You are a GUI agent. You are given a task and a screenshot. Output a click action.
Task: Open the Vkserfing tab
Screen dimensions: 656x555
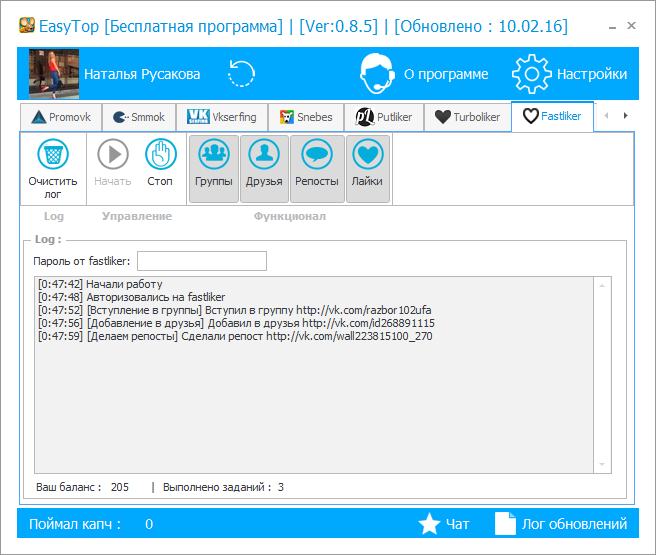click(222, 117)
